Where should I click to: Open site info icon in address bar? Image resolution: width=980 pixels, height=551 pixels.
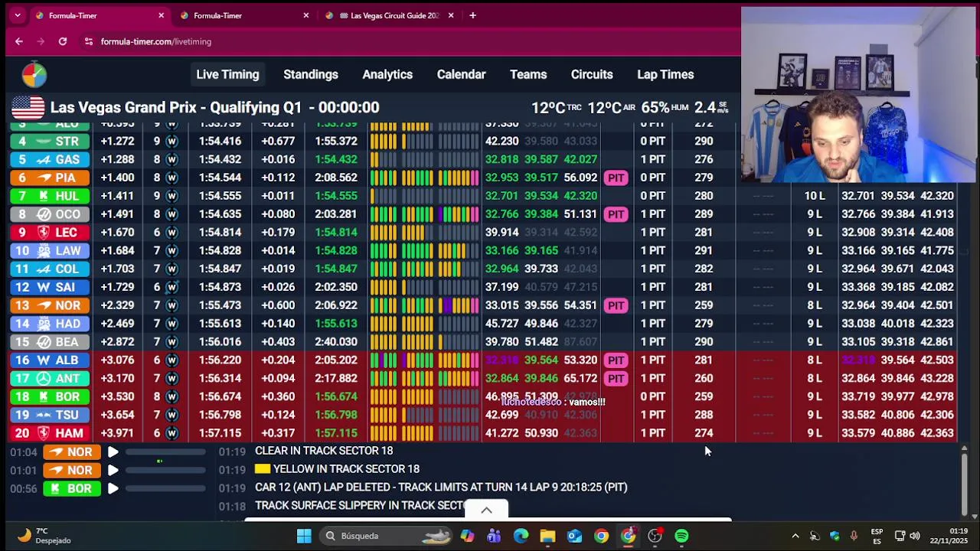coord(89,41)
